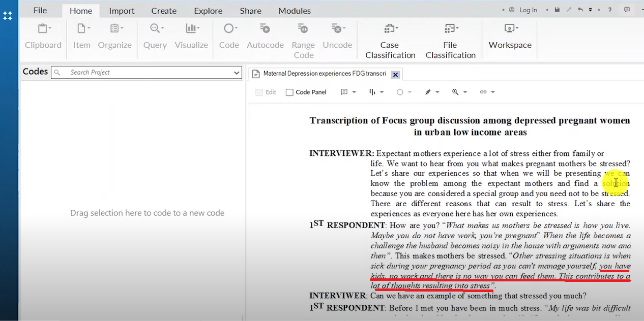Click the Log In link

tap(528, 10)
